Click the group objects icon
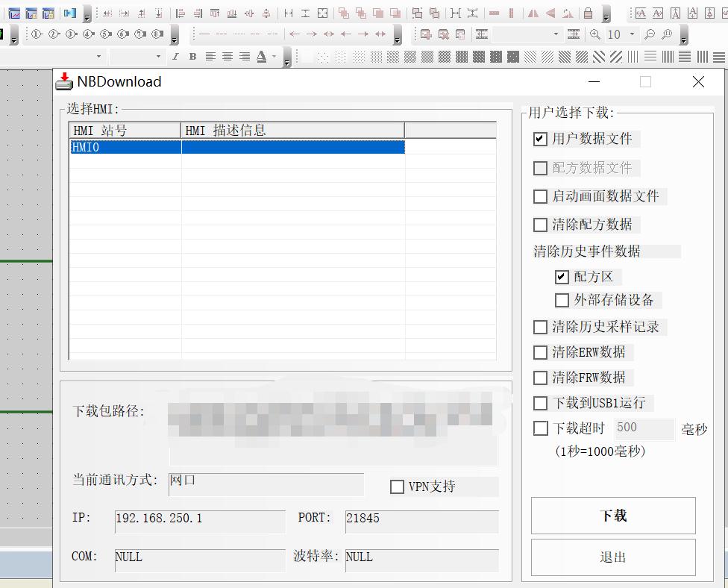The width and height of the screenshot is (728, 588). point(418,13)
